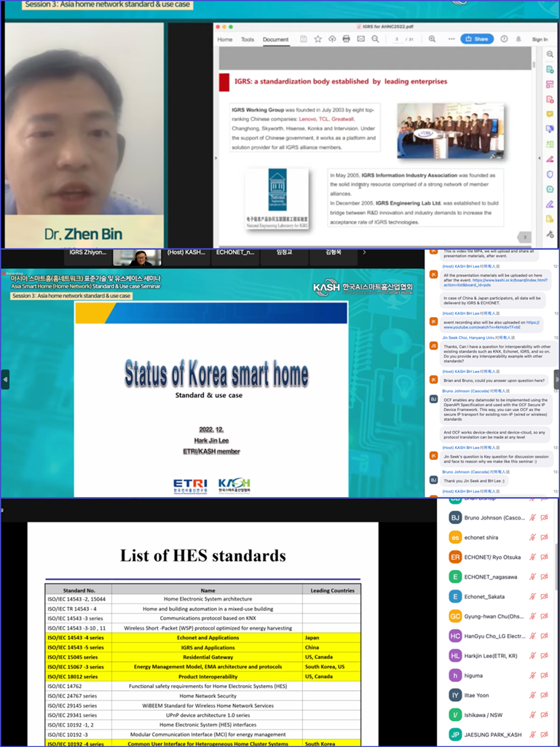Click the Echonet and Applications table row
The image size is (560, 747).
coord(203,638)
